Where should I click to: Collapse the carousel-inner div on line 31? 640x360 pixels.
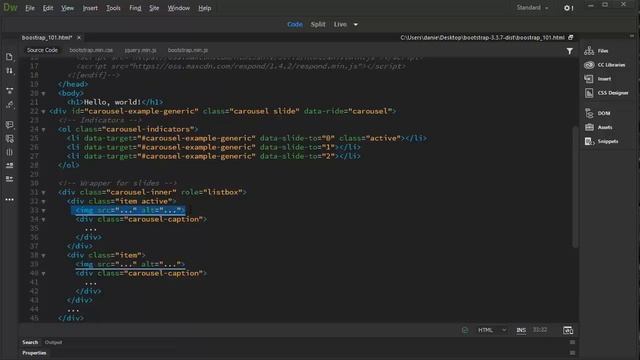[43, 192]
